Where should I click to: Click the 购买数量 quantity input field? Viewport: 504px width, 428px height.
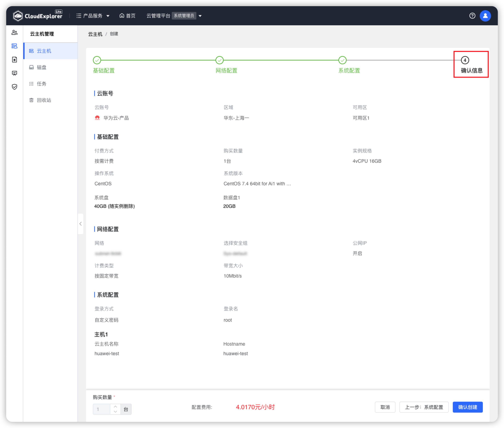point(102,409)
